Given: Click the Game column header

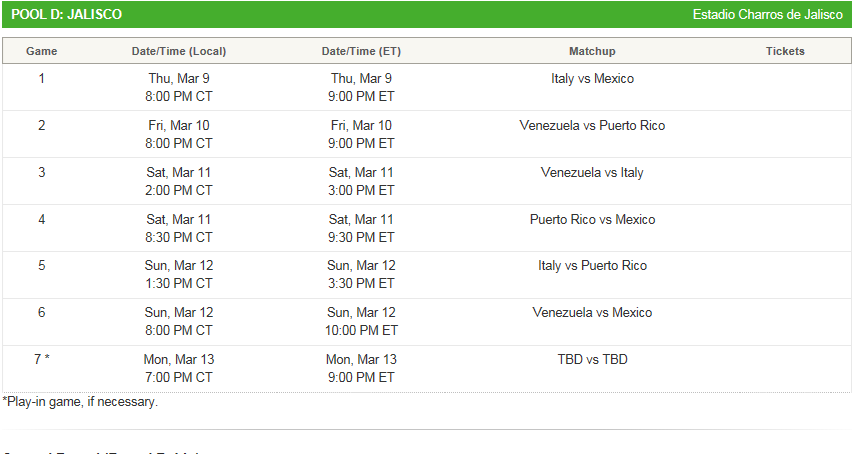Looking at the screenshot, I should point(42,51).
